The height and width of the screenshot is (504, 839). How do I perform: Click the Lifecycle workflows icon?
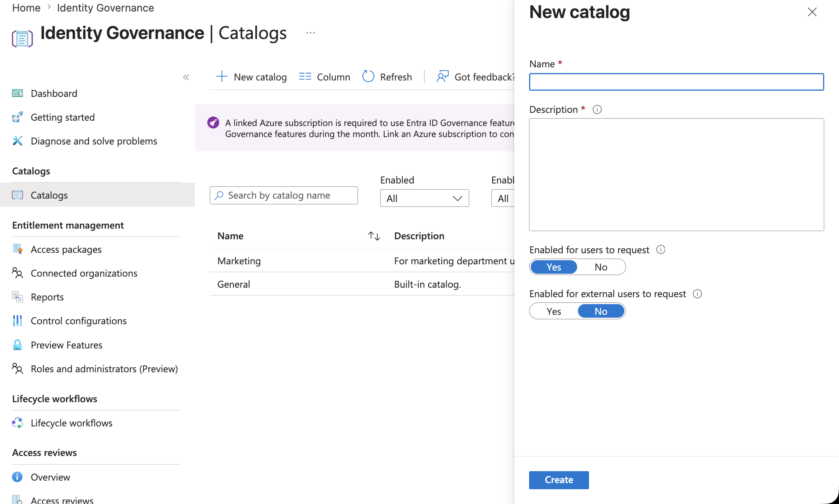tap(17, 423)
